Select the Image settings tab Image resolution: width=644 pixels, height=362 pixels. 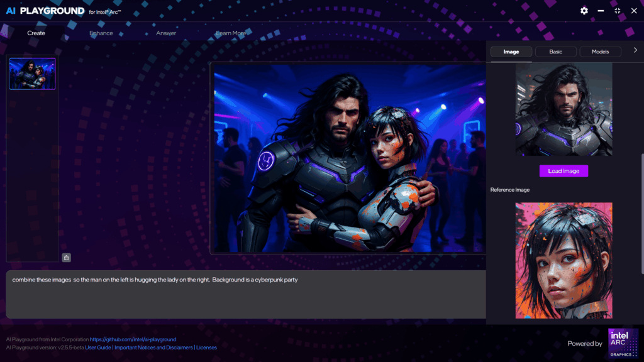pyautogui.click(x=511, y=52)
